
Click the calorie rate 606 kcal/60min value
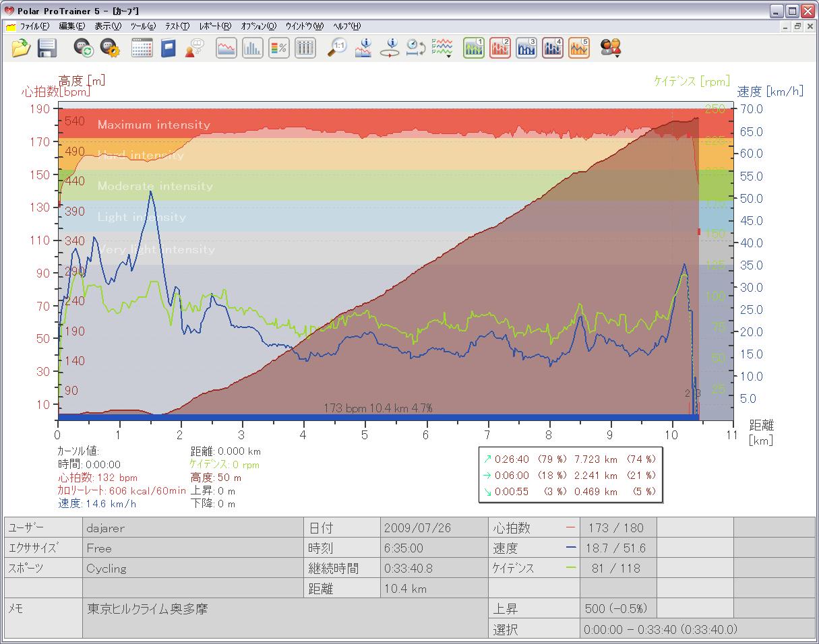click(121, 490)
